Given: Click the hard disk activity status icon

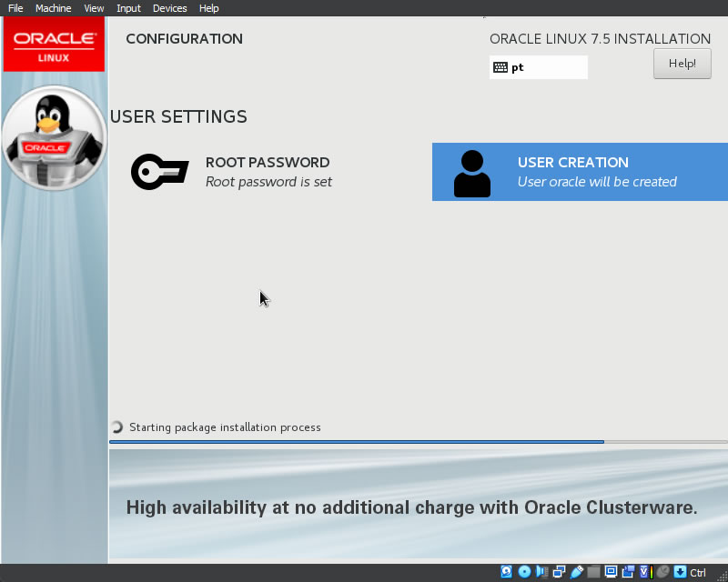Looking at the screenshot, I should click(507, 572).
